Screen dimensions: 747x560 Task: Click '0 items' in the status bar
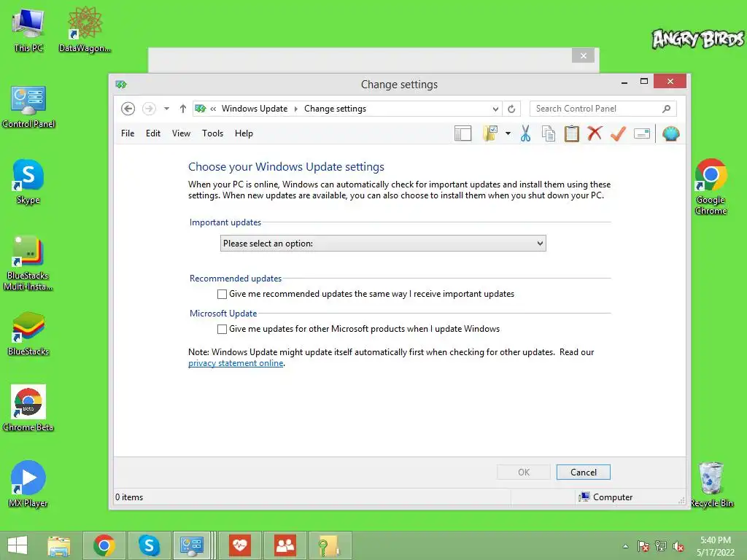click(129, 497)
